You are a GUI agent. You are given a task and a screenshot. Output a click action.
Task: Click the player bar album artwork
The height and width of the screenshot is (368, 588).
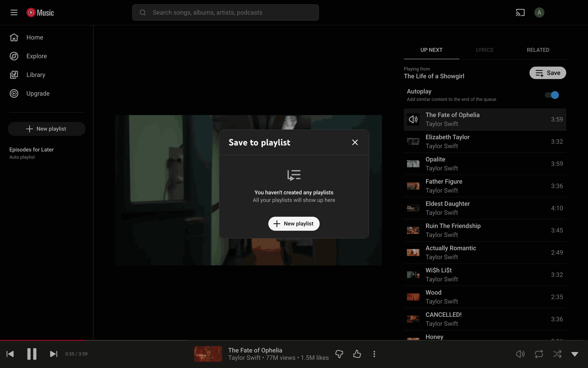[x=208, y=354]
